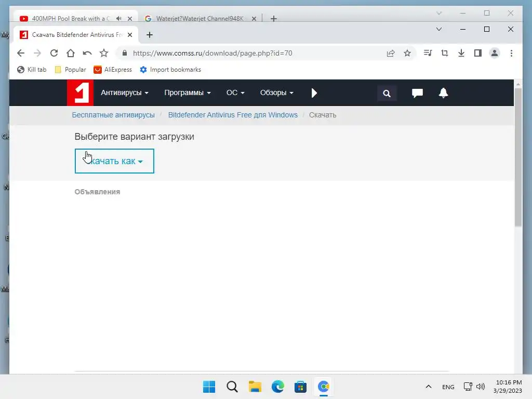Viewport: 532px width, 399px height.
Task: Show hidden tray icons chevron
Action: point(429,387)
